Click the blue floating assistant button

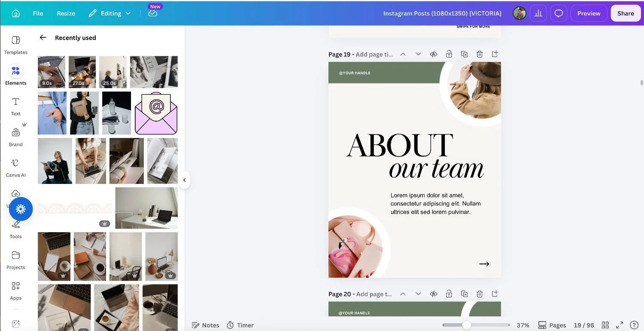point(21,209)
